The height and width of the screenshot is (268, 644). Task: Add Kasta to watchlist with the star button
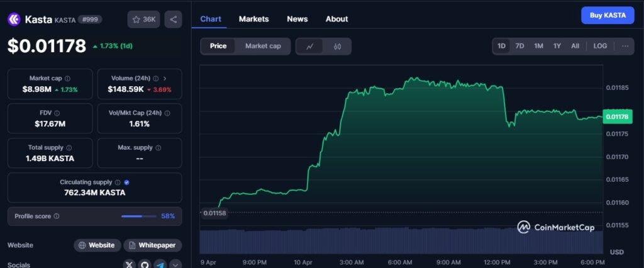point(143,20)
